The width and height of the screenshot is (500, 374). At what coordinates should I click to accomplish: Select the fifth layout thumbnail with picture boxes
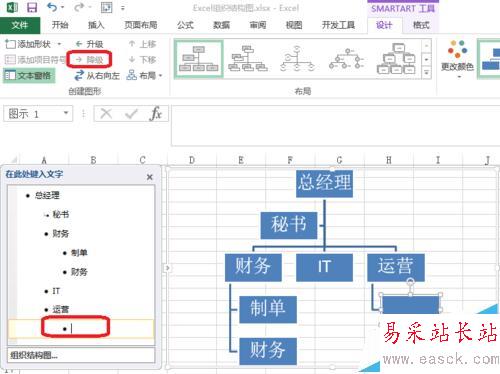point(396,59)
